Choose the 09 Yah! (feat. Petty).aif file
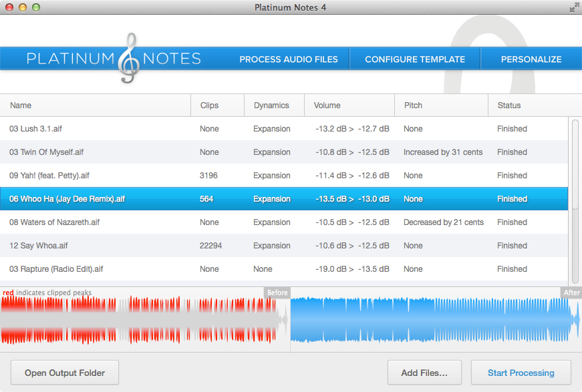Image resolution: width=582 pixels, height=392 pixels. (49, 176)
